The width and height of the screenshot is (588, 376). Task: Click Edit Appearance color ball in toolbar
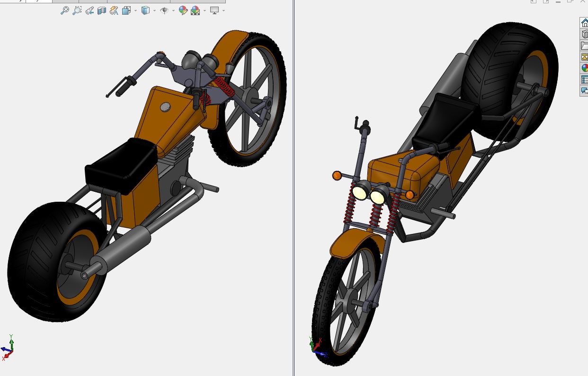(183, 10)
